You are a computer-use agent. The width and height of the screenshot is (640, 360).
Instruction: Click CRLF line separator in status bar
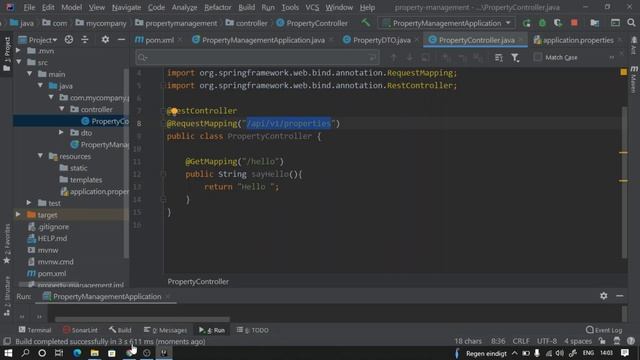(521, 341)
